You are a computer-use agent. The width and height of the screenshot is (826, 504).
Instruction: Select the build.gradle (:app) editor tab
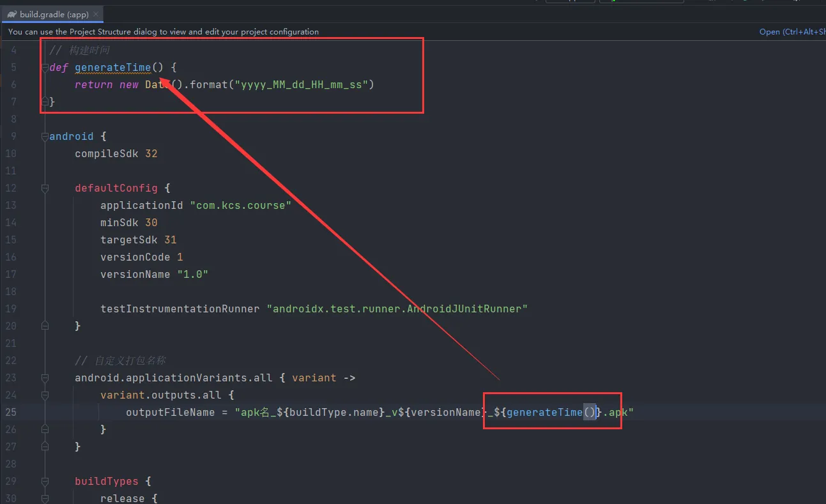[52, 14]
